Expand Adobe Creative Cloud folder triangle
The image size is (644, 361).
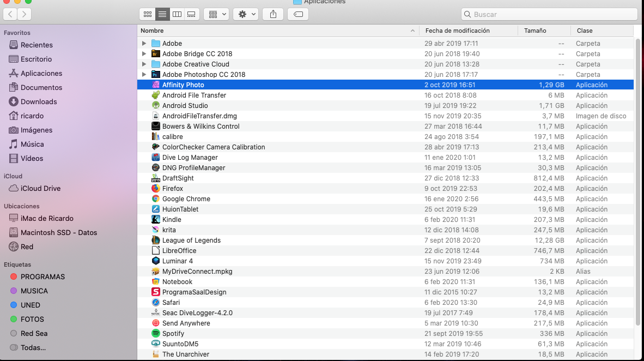(144, 64)
